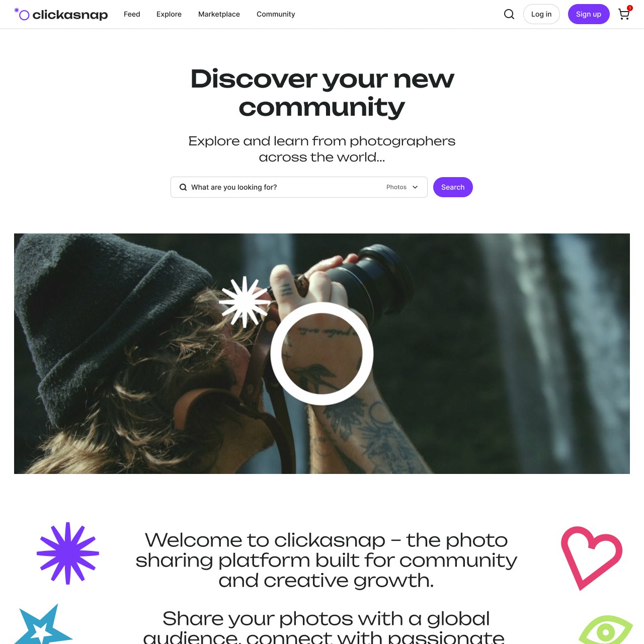The height and width of the screenshot is (644, 644).
Task: Go to the Feed menu item
Action: pos(132,14)
